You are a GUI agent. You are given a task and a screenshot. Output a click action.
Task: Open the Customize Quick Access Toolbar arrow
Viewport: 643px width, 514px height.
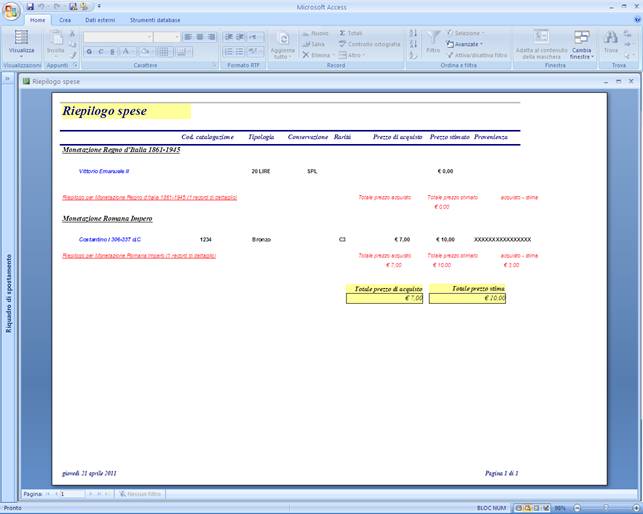[x=99, y=7]
